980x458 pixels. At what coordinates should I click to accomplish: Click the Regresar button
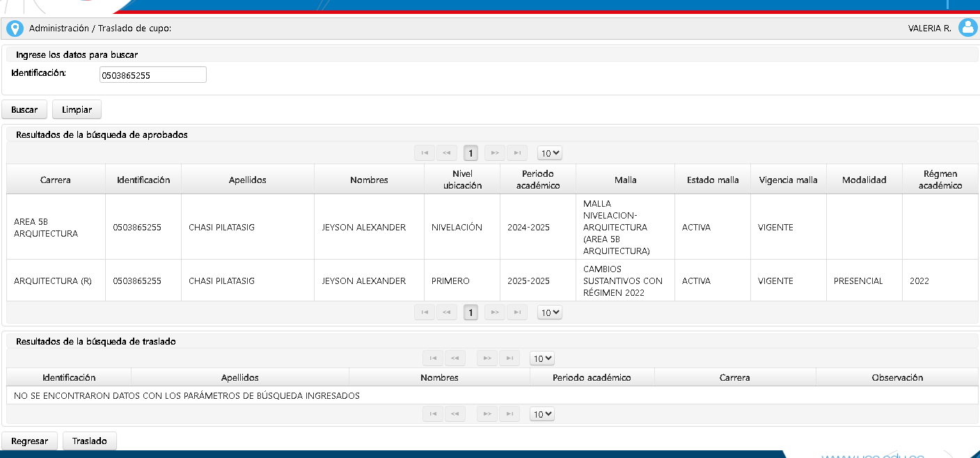(x=30, y=441)
